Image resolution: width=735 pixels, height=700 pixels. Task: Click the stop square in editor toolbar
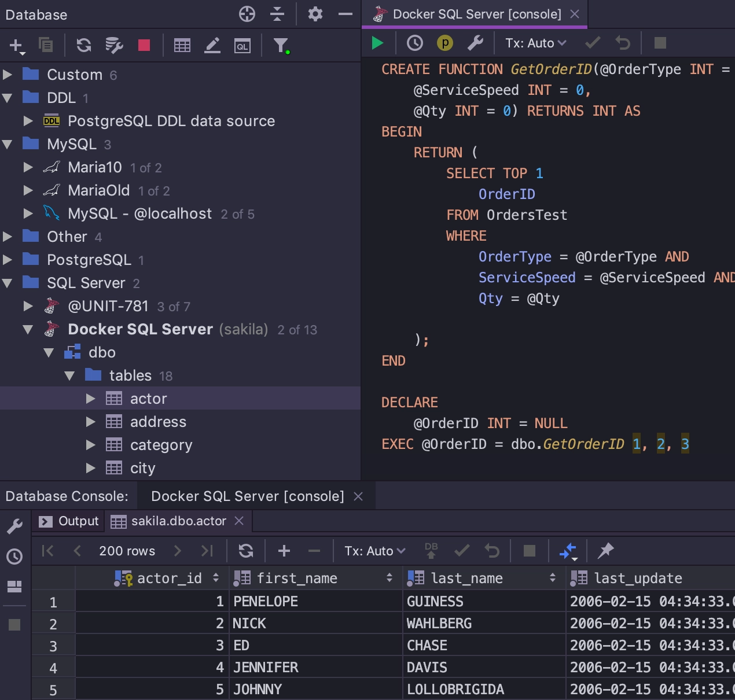[660, 43]
